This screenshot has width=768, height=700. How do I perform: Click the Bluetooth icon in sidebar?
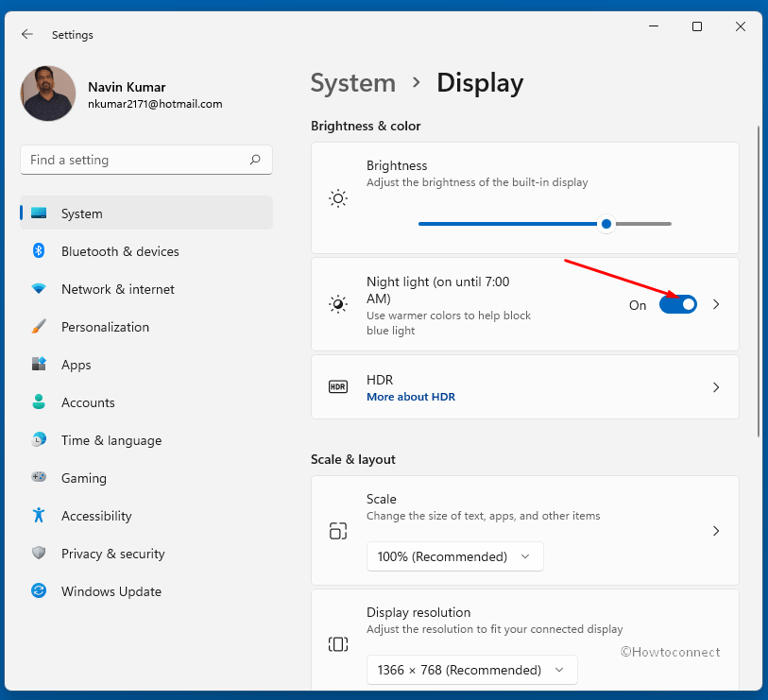tap(39, 250)
